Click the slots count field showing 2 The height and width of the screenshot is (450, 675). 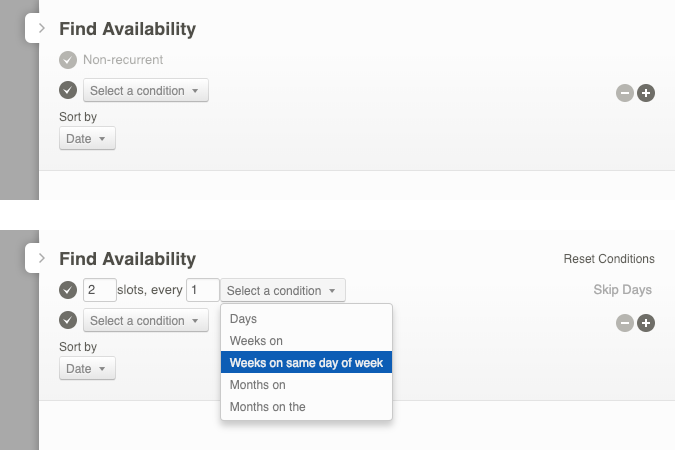pyautogui.click(x=100, y=291)
